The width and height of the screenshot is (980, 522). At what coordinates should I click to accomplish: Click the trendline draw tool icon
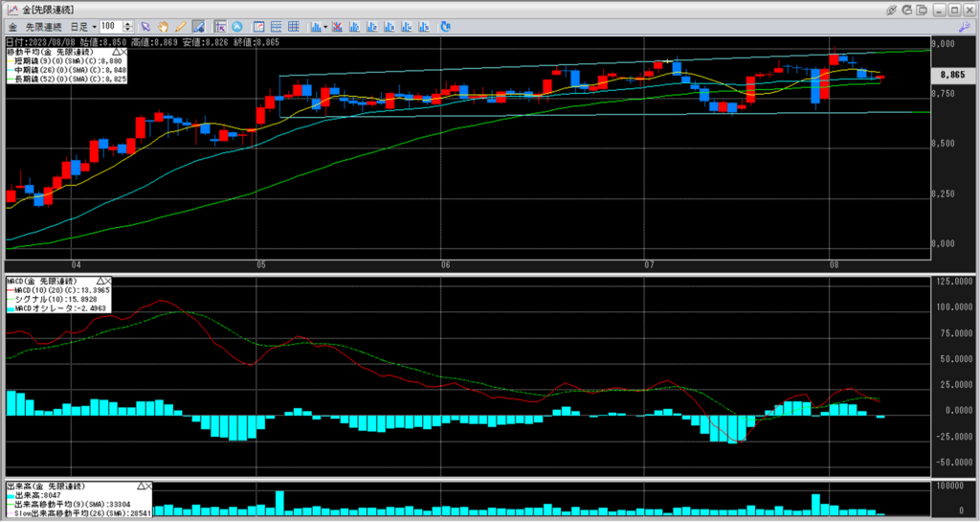(x=198, y=26)
